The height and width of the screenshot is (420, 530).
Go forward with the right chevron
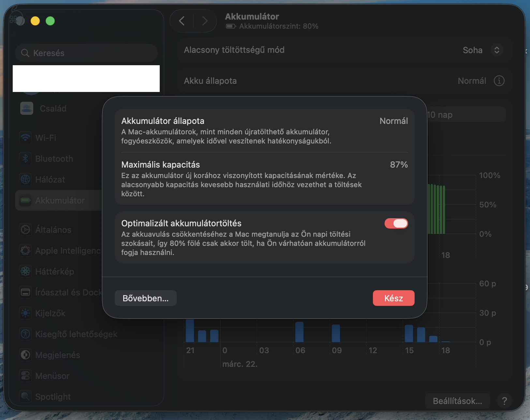(x=205, y=21)
